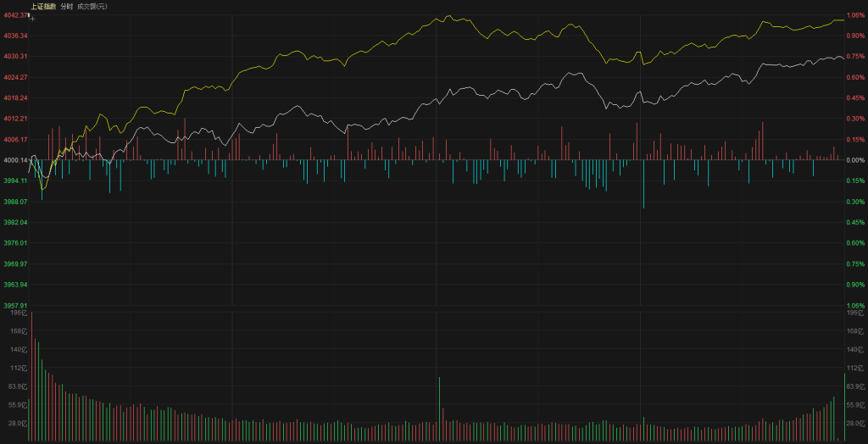The height and width of the screenshot is (444, 868).
Task: Click the 196亿 label on left volume axis
Action: [19, 314]
